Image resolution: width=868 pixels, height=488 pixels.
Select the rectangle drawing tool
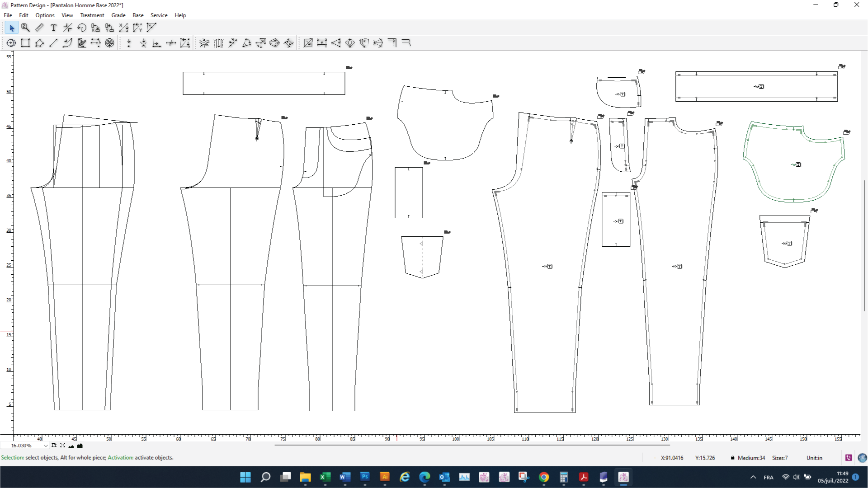[x=25, y=43]
